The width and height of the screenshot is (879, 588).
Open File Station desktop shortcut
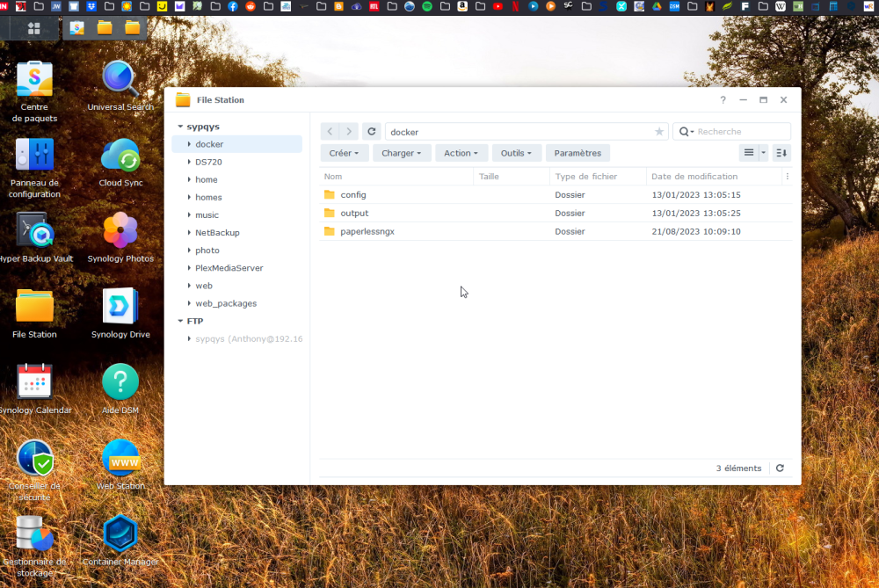pyautogui.click(x=34, y=307)
